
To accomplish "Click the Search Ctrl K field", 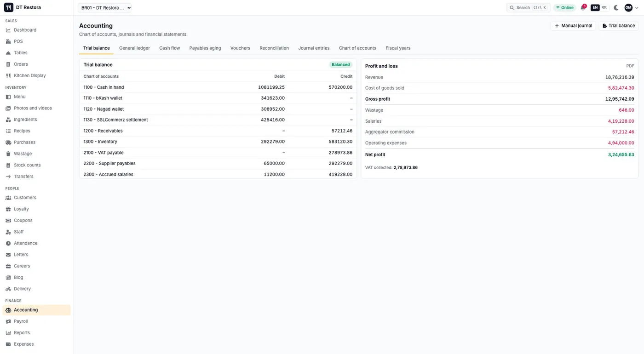I will click(528, 7).
